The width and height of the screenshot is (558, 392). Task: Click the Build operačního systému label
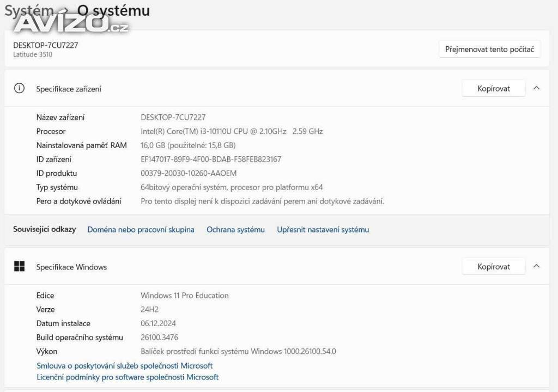coord(80,337)
